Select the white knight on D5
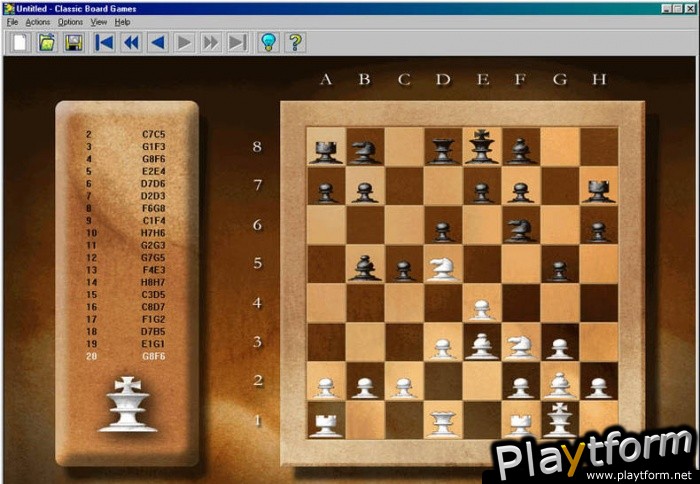This screenshot has height=484, width=700. tap(443, 268)
